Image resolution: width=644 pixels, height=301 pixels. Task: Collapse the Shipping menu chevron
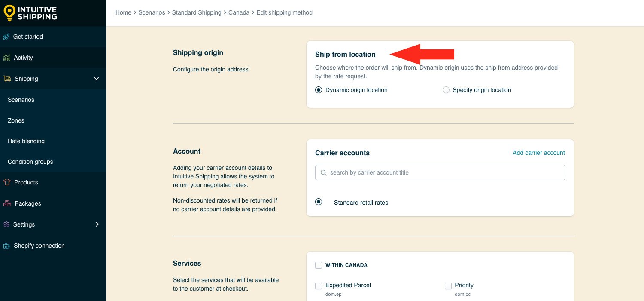[97, 79]
